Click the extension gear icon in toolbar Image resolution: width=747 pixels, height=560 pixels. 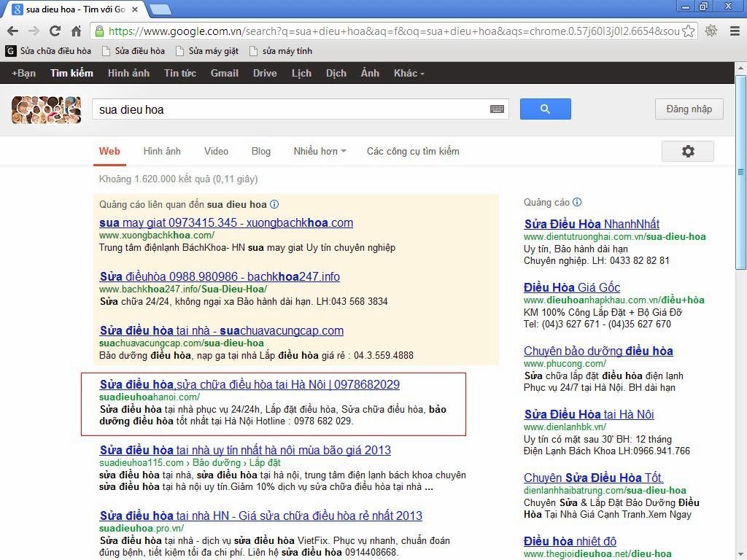(x=711, y=31)
